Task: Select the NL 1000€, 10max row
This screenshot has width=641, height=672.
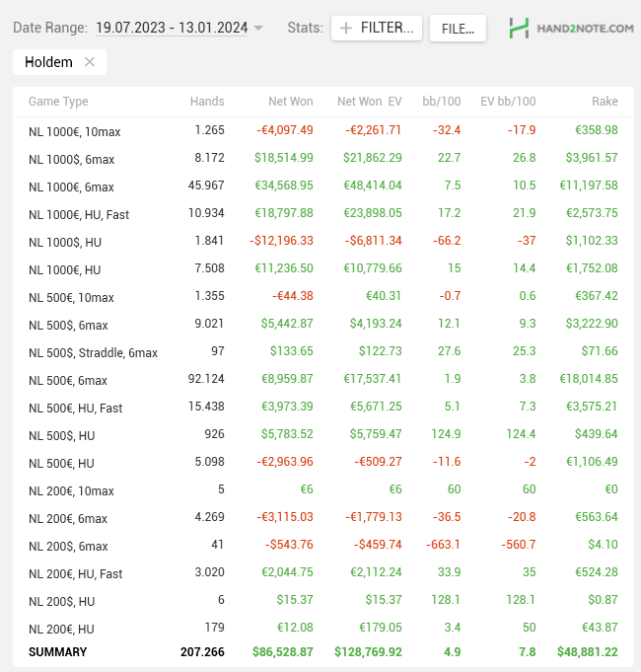Action: [x=323, y=130]
